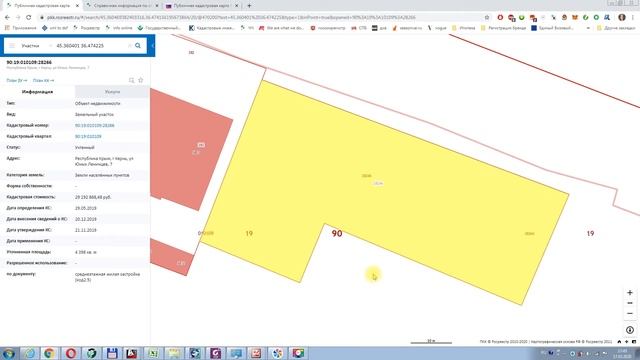Viewport: 640px width, 360px height.
Task: Click the status value Учтенный
Action: click(84, 147)
